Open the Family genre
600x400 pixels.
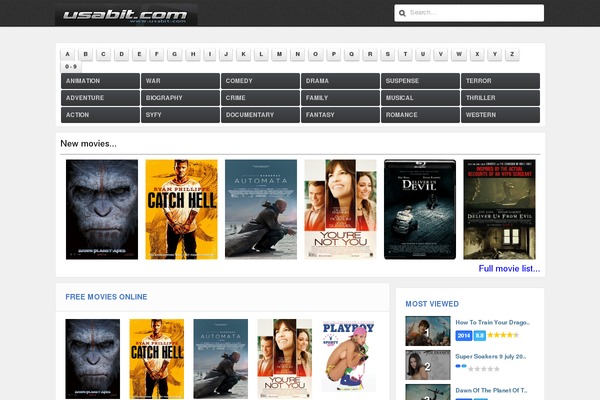pyautogui.click(x=340, y=98)
